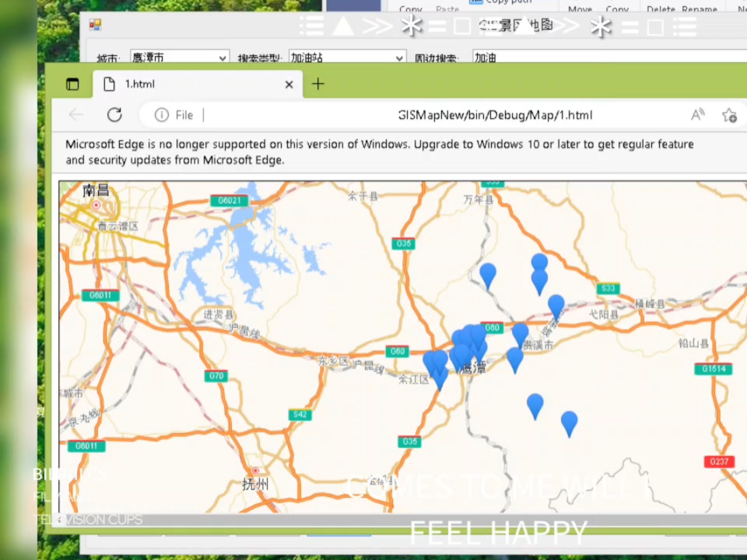Add 1.html to favorites

[x=729, y=115]
